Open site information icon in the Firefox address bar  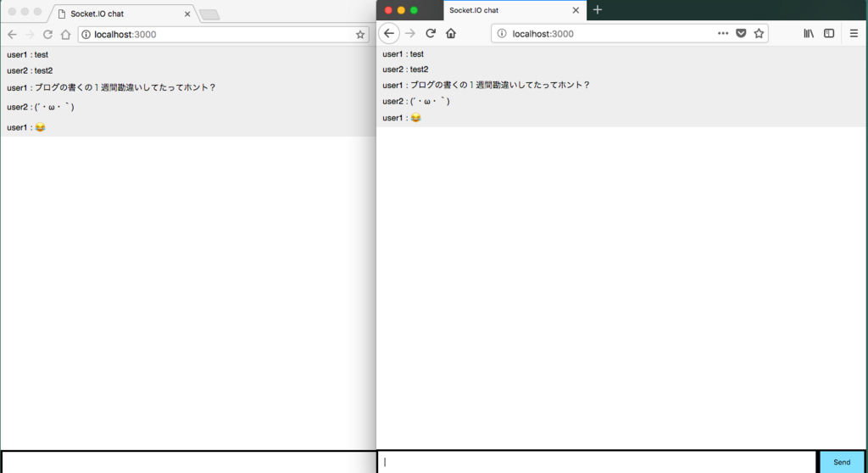pos(502,34)
